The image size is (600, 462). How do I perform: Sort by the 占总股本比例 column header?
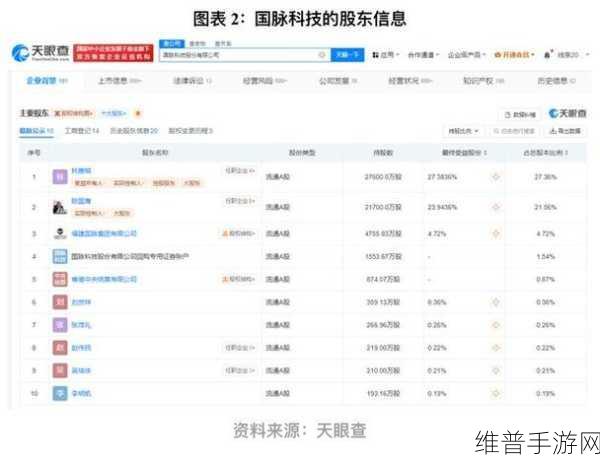[545, 153]
